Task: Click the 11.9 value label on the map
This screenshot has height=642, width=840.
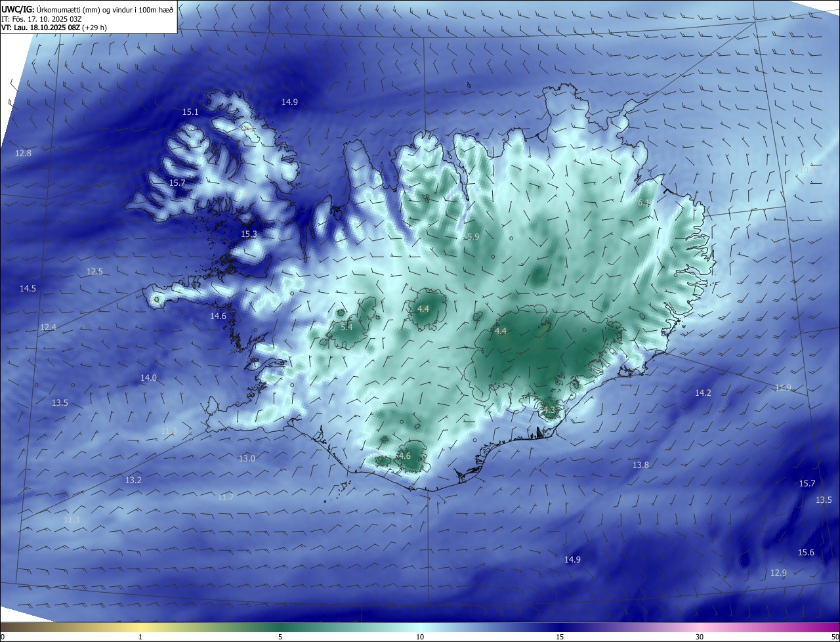Action: pyautogui.click(x=783, y=387)
